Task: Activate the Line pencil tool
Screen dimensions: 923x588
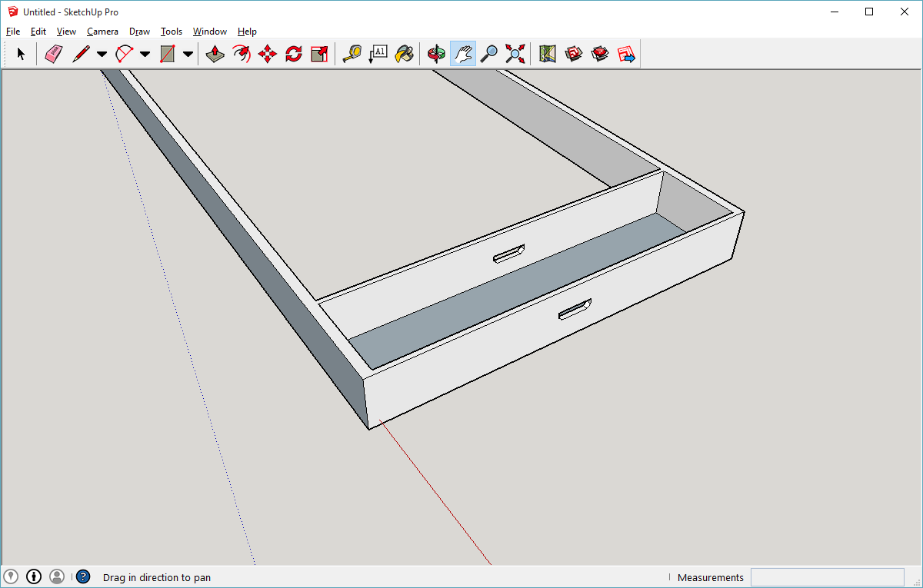Action: (81, 54)
